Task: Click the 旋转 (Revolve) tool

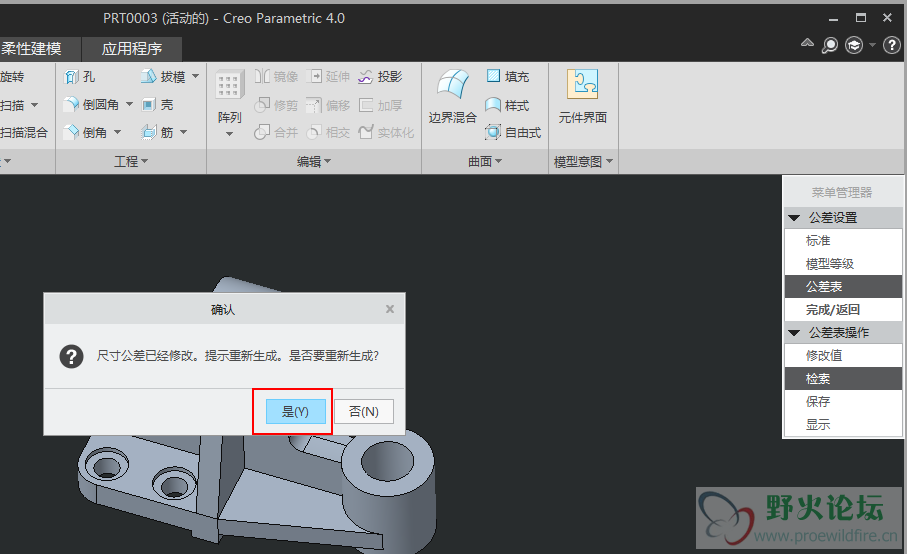Action: (x=12, y=77)
